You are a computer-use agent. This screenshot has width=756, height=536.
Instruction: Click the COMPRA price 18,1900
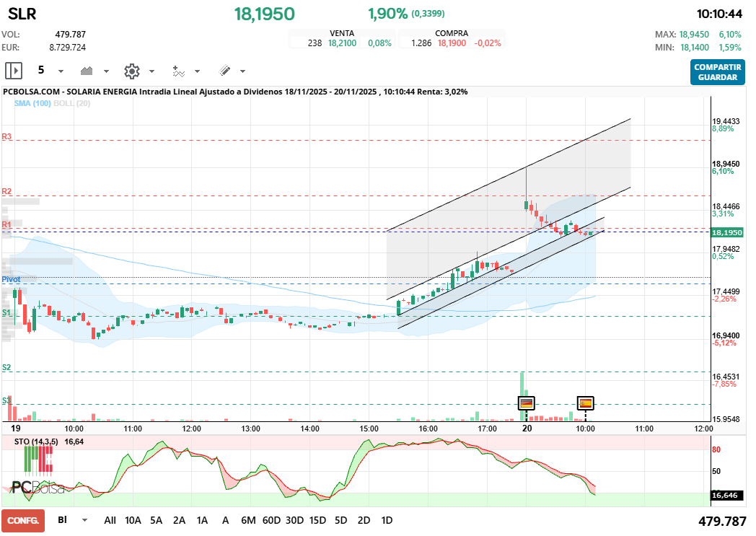452,43
